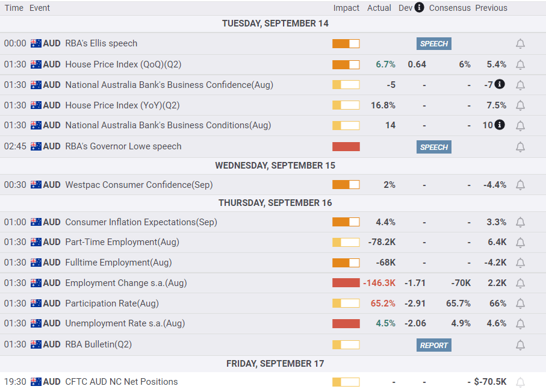The height and width of the screenshot is (392, 546).
Task: Click SPEECH badge for RBA's Ellis speech
Action: 434,43
